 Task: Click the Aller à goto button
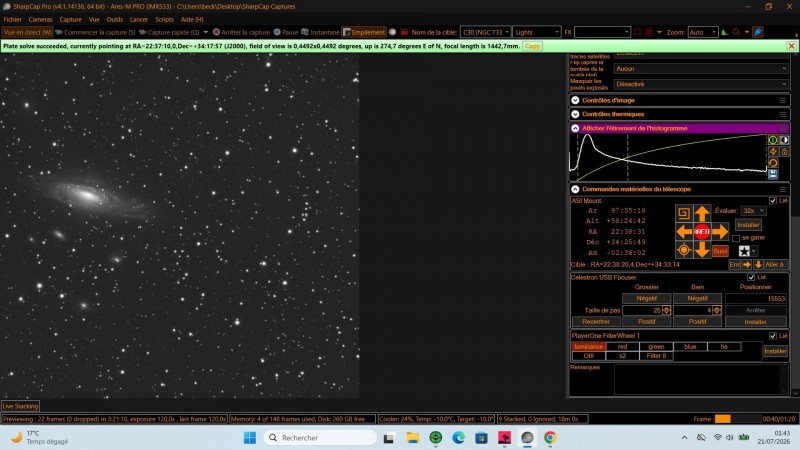click(775, 264)
